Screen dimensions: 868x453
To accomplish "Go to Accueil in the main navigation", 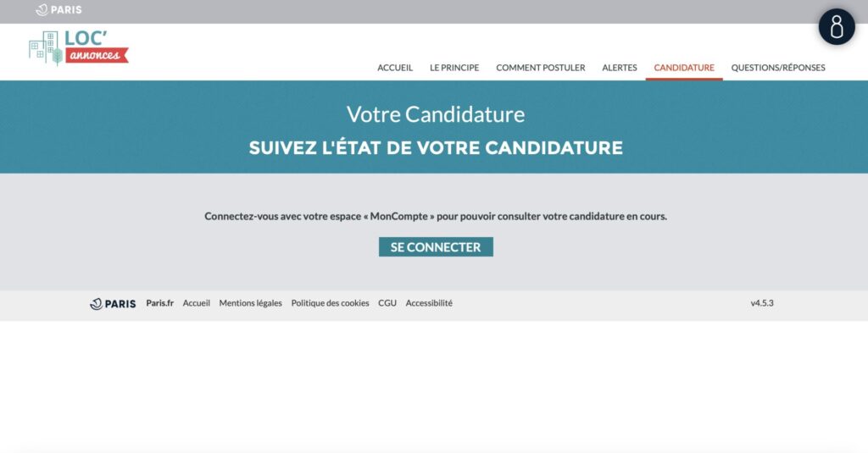I will 395,68.
